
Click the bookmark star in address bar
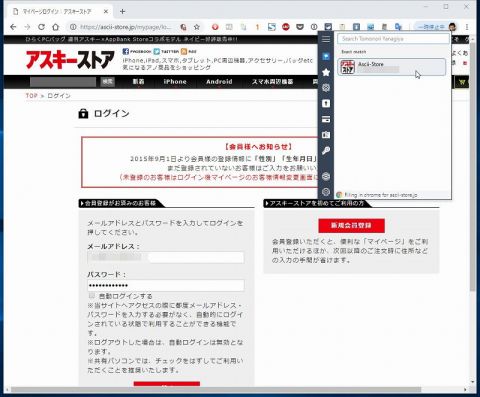point(197,27)
